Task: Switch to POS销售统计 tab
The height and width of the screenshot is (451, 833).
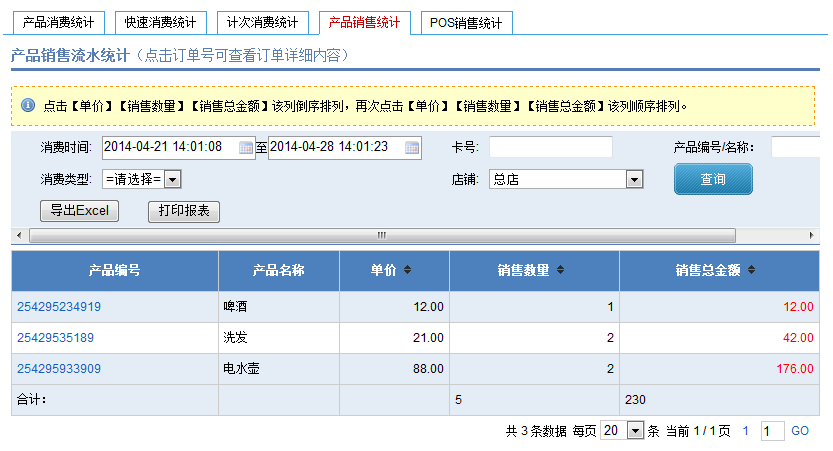Action: pyautogui.click(x=466, y=22)
